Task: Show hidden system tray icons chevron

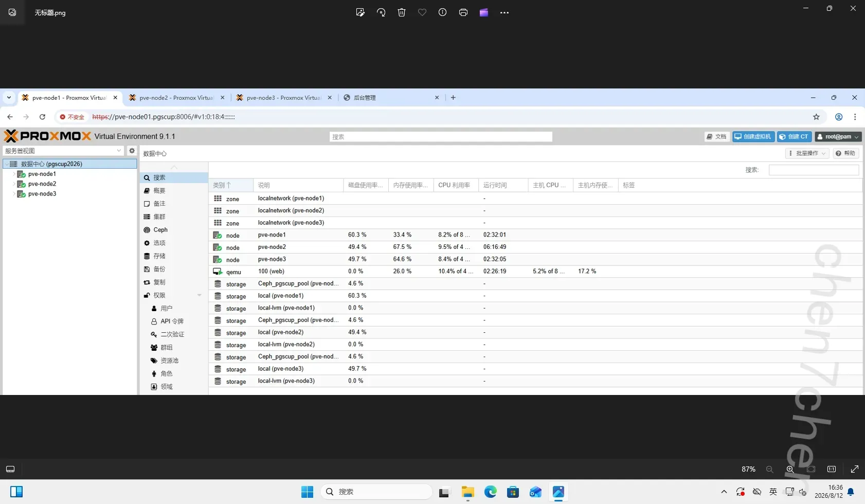Action: click(724, 492)
